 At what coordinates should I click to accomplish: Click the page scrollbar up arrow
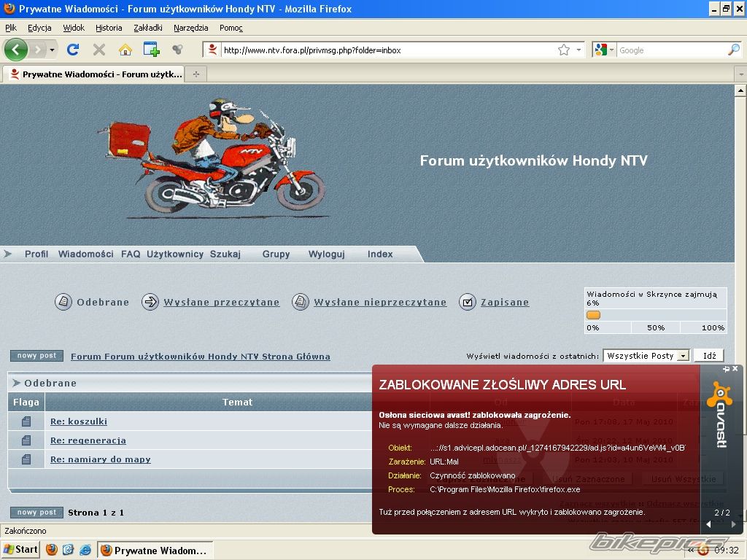point(741,90)
